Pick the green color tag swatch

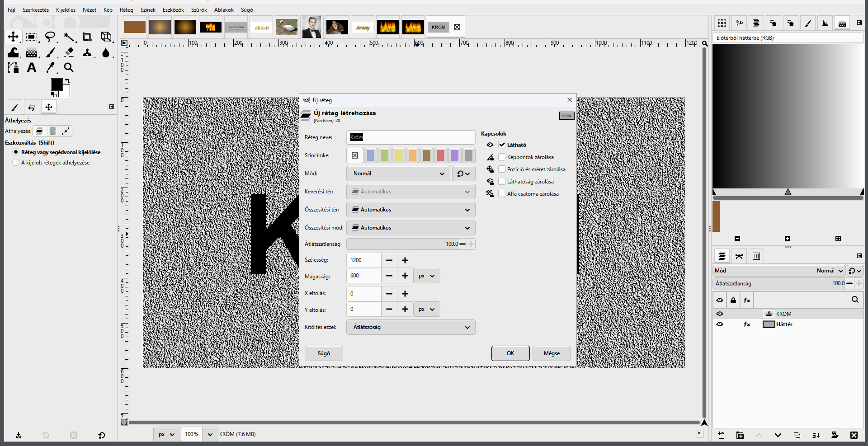point(385,155)
